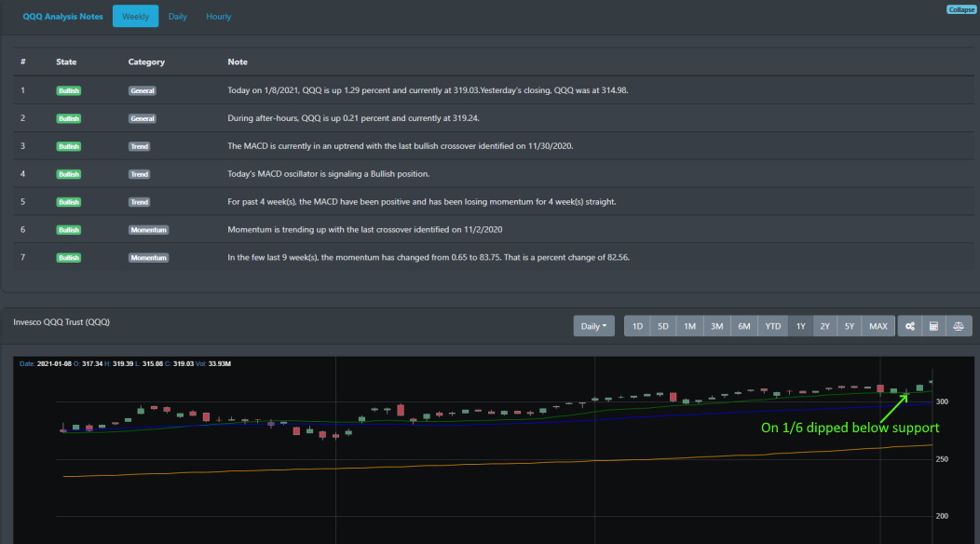
Task: Open the Daily interval dropdown
Action: (593, 326)
